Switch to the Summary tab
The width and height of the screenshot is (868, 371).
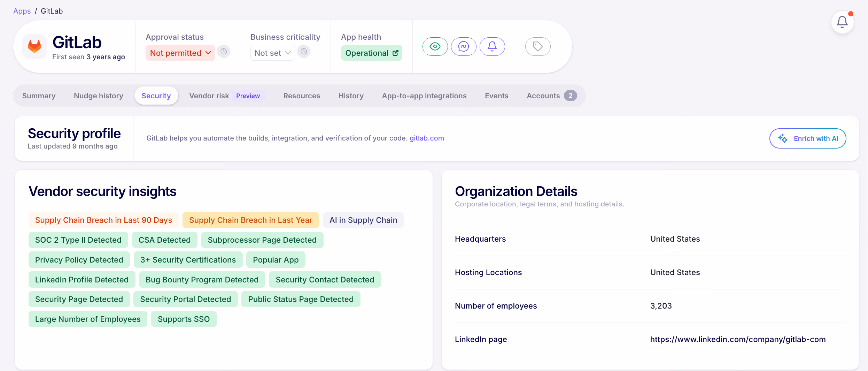pyautogui.click(x=39, y=96)
